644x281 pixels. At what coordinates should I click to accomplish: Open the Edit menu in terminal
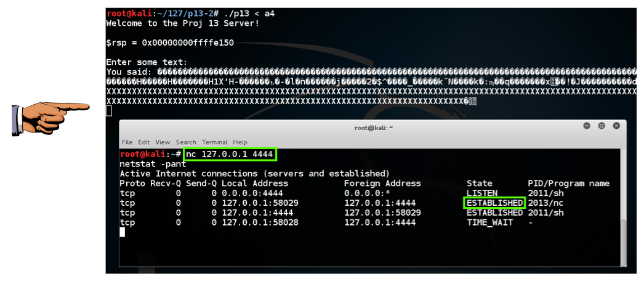pos(143,142)
